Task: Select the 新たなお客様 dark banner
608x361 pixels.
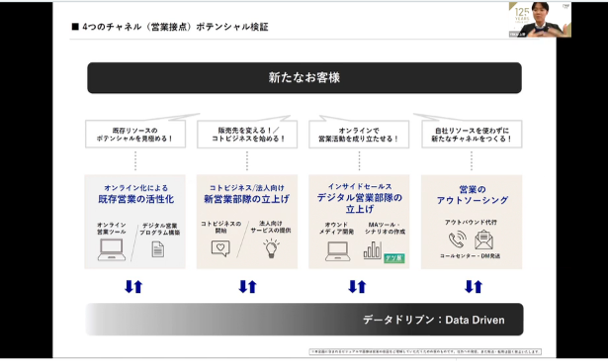Action: [304, 78]
